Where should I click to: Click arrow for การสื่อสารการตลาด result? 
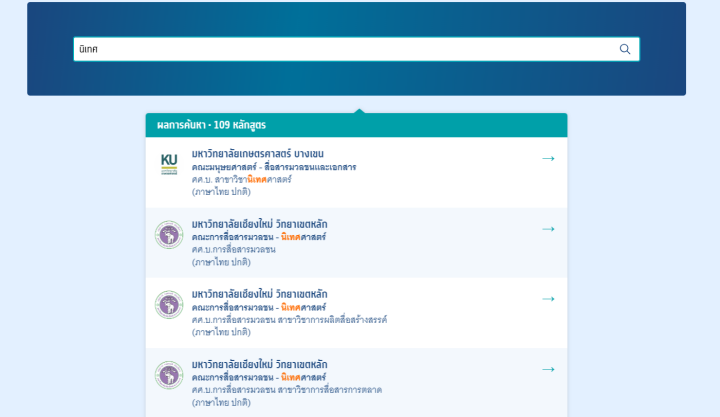548,369
